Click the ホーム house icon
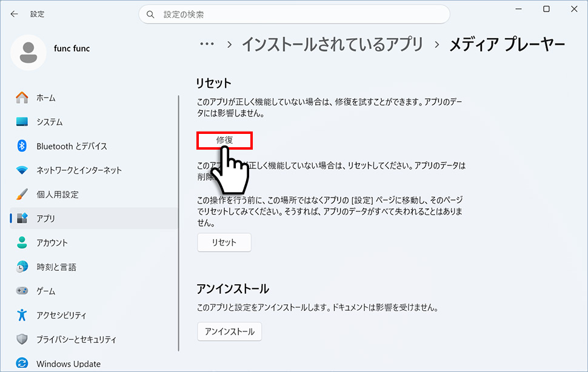The width and height of the screenshot is (588, 372). coord(22,98)
